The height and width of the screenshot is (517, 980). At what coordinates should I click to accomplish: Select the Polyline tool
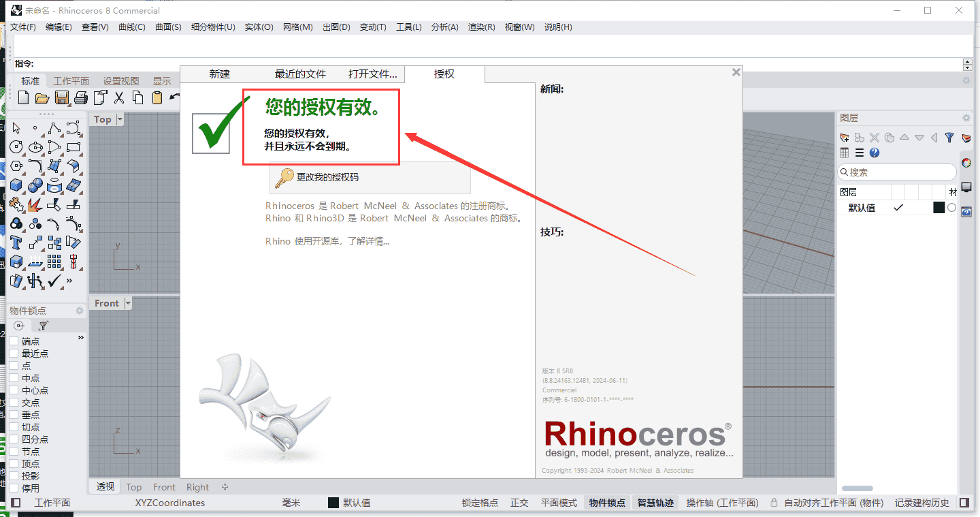[x=54, y=128]
